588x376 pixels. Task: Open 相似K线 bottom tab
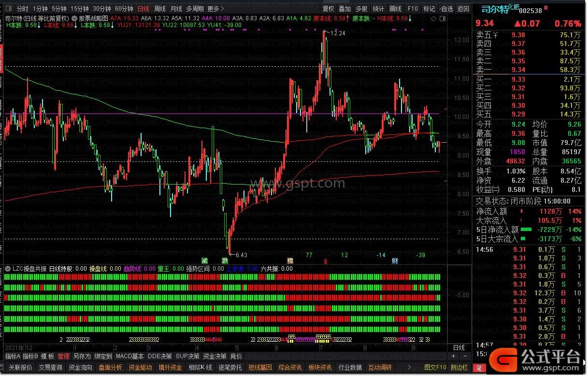pyautogui.click(x=201, y=367)
